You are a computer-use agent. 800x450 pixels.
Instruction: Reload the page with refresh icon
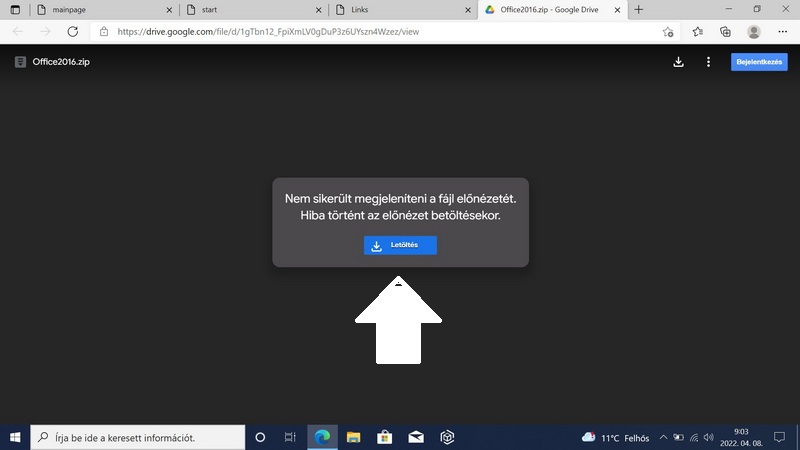pos(72,31)
